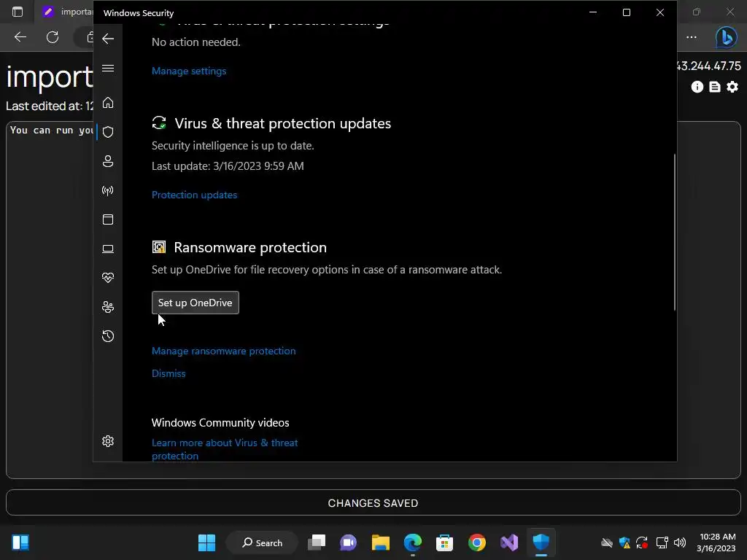Open Protection history clock icon
Viewport: 747px width, 560px height.
[x=108, y=336]
